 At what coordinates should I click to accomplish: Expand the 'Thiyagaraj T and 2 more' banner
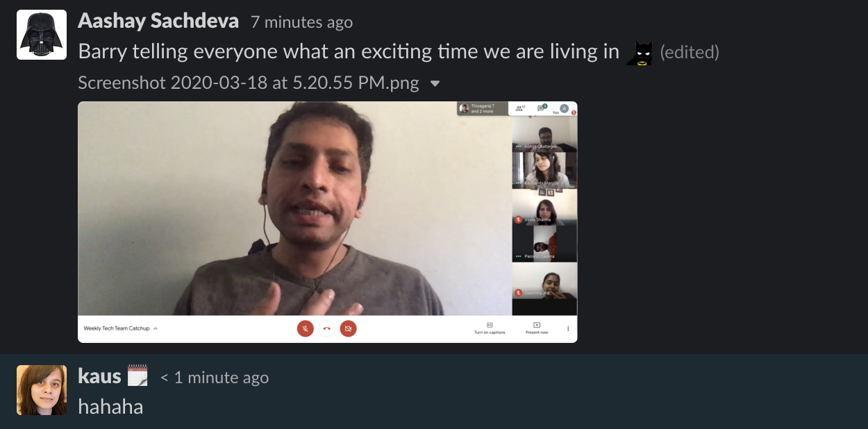click(483, 108)
